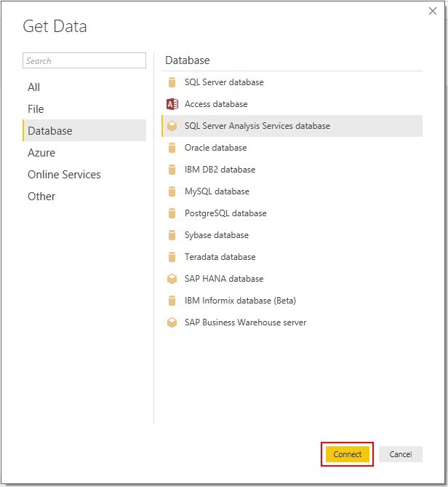Close the Get Data dialog with X
This screenshot has height=487, width=448.
click(433, 11)
